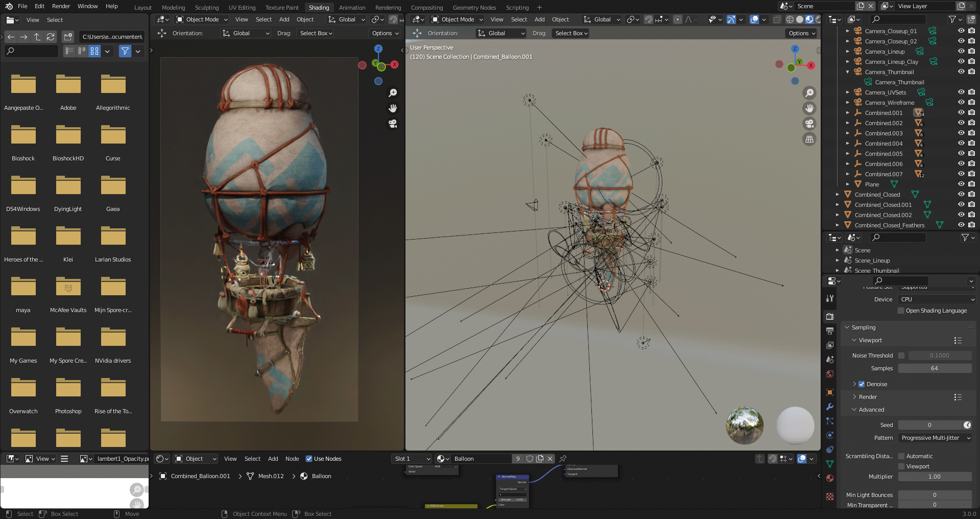
Task: Switch to orthographic view grid icon
Action: (x=809, y=139)
